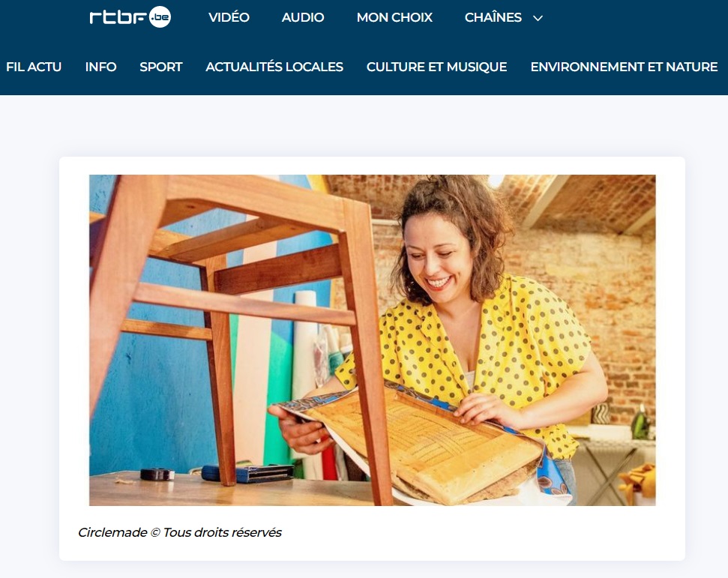The width and height of the screenshot is (728, 578).
Task: Switch to the INFO category
Action: 100,67
